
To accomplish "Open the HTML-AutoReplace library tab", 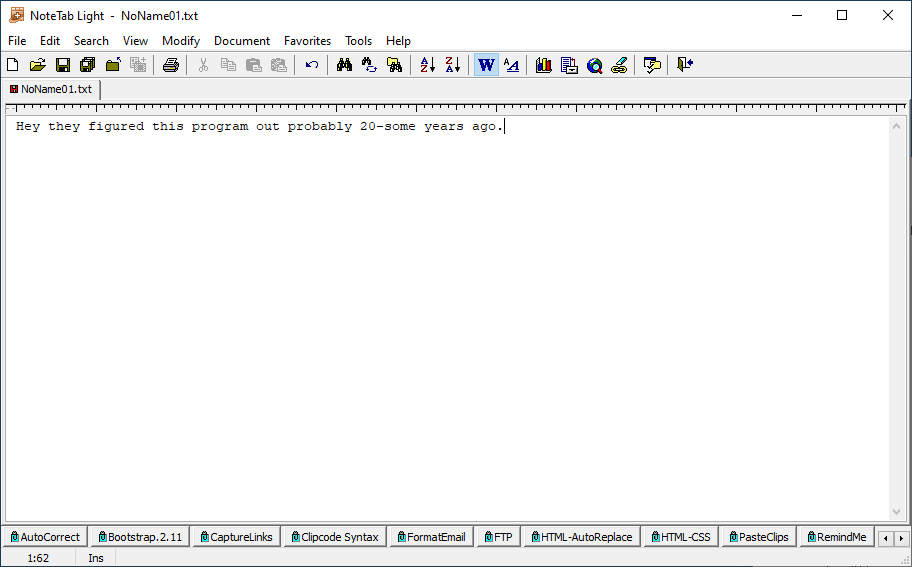I will coord(582,537).
